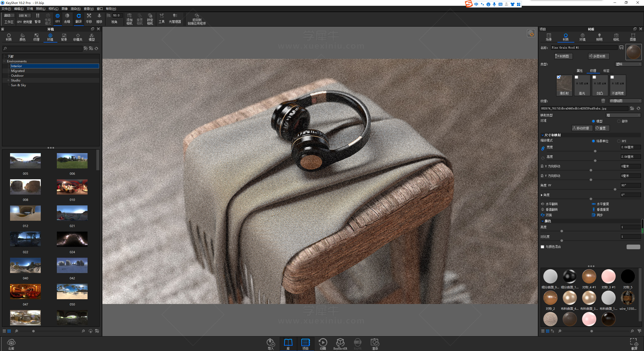Click the 材质图 button

[563, 56]
